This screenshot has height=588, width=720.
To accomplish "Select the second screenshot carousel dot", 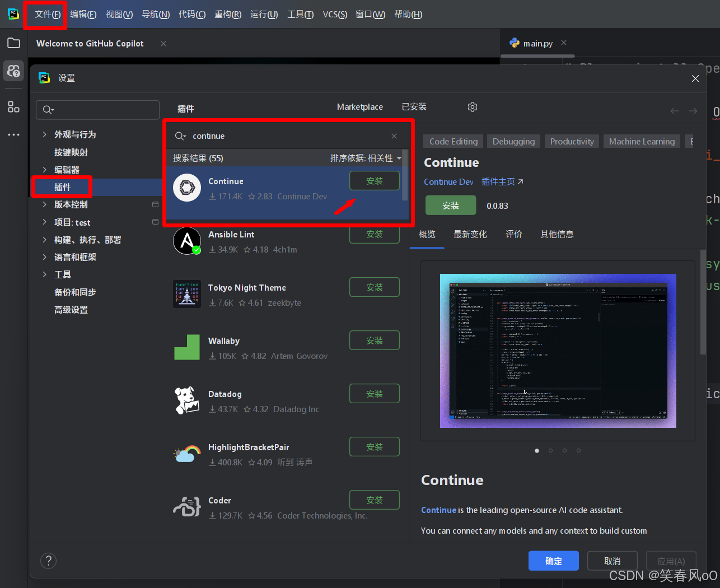I will (550, 450).
